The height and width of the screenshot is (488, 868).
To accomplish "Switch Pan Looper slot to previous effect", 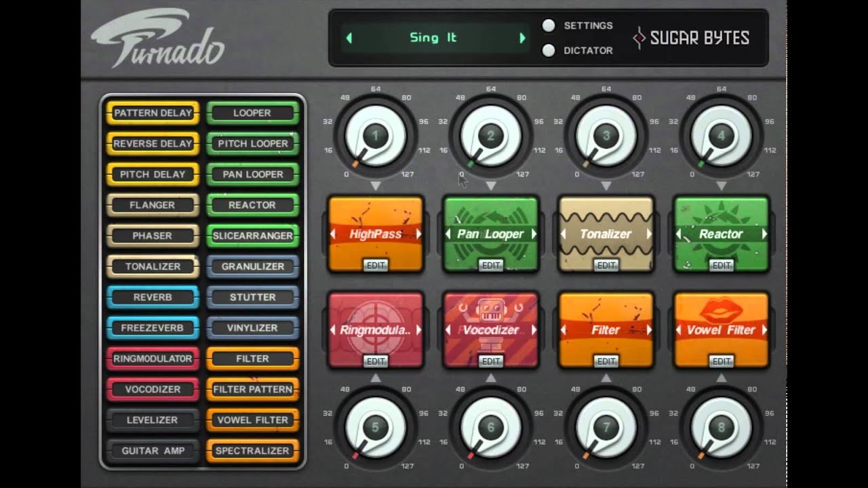I will click(448, 234).
